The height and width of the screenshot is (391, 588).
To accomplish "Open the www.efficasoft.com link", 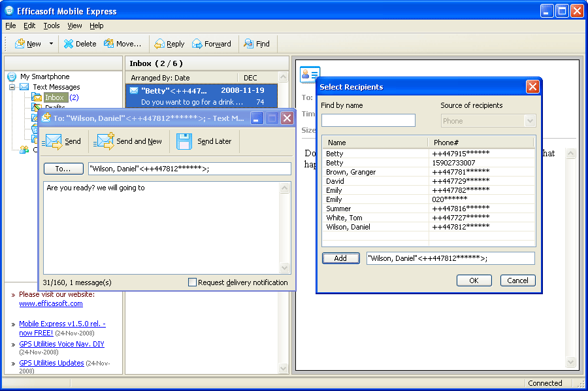I will point(51,303).
